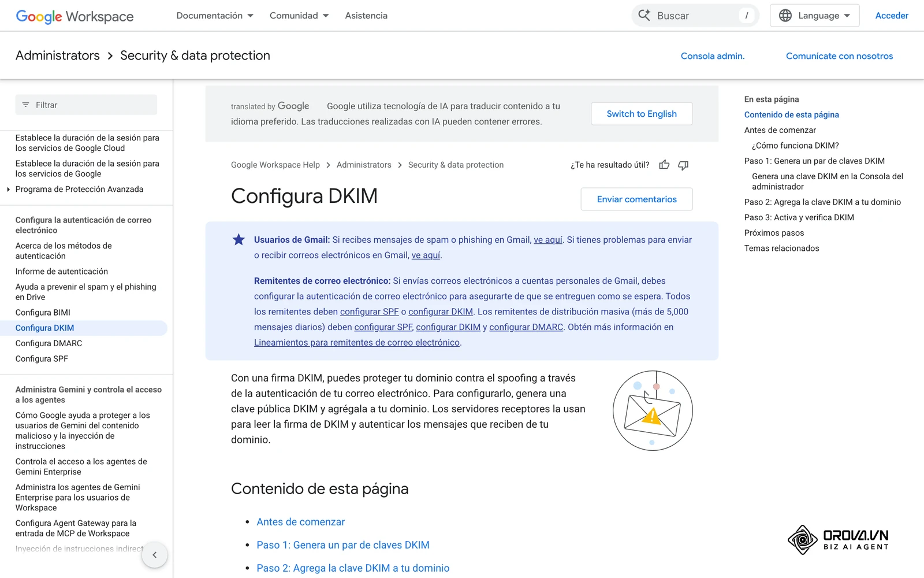Click Paso 1: Genera un par de claves DKIM bullet link
Screen dimensions: 924x578
[x=343, y=545]
